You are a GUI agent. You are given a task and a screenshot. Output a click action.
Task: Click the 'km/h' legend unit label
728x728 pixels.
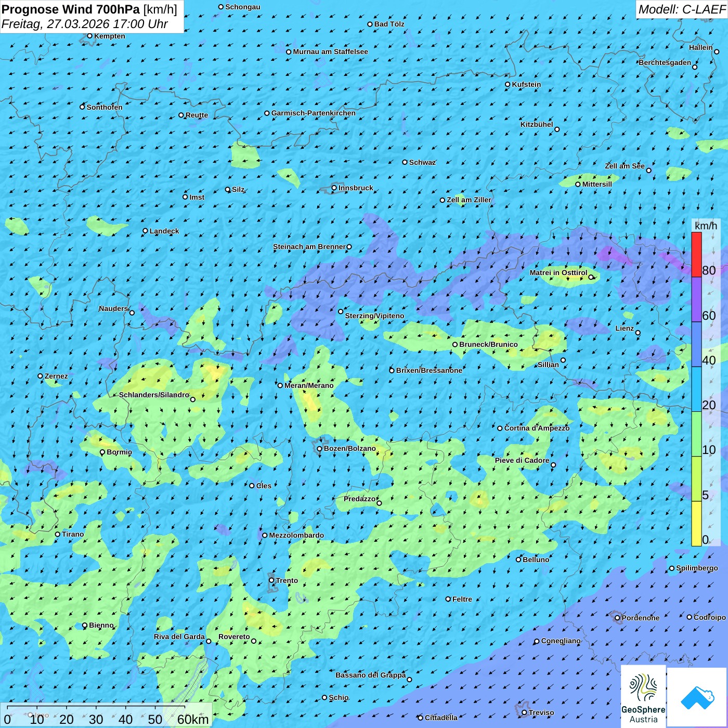[706, 226]
